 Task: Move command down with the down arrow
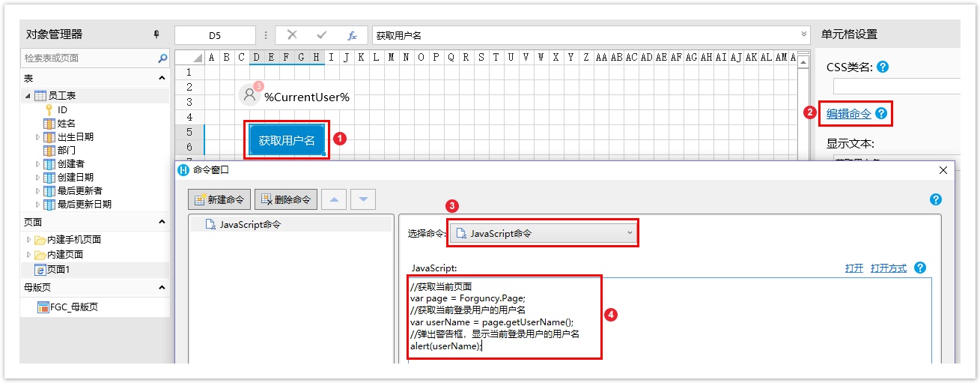point(363,199)
